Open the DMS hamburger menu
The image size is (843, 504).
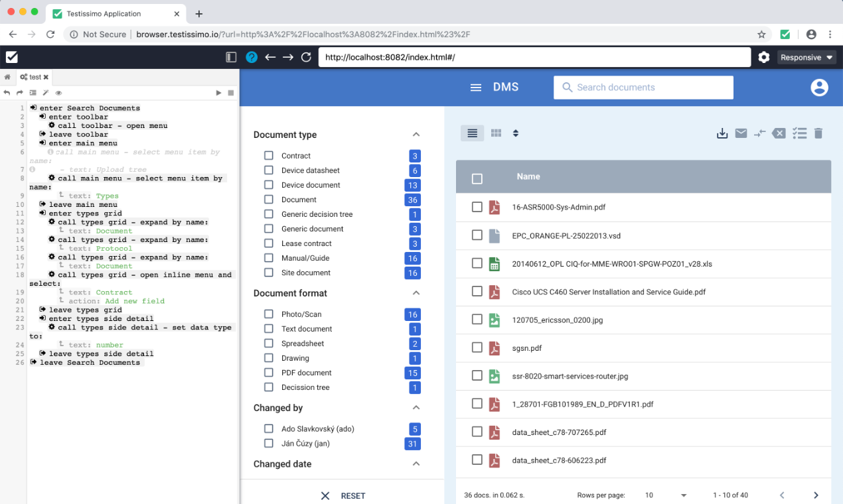476,88
